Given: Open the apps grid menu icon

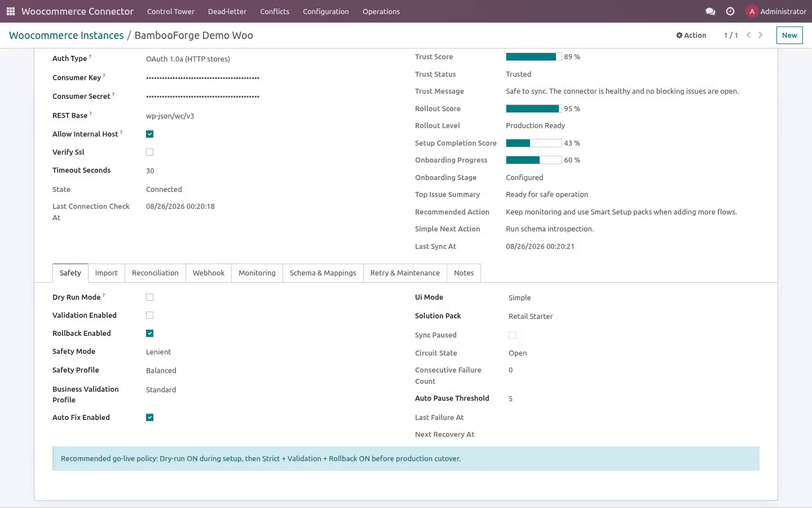Looking at the screenshot, I should tap(10, 11).
